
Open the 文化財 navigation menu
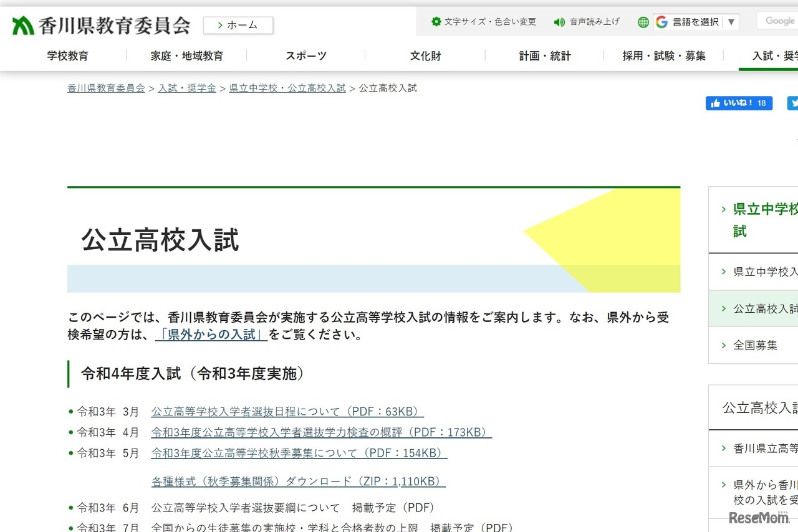(x=425, y=55)
